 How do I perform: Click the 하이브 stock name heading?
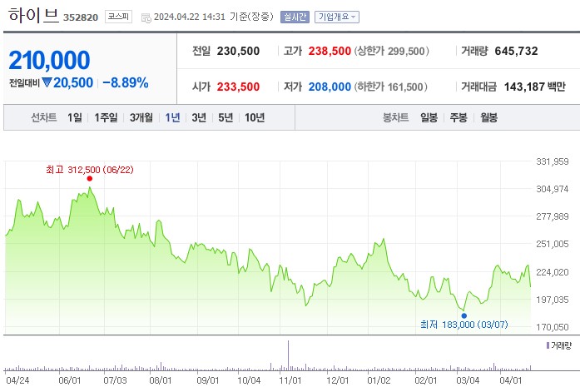pos(33,16)
